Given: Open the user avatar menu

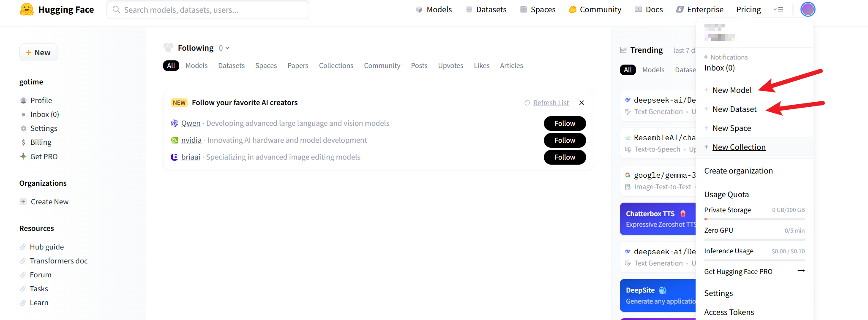Looking at the screenshot, I should pos(808,9).
